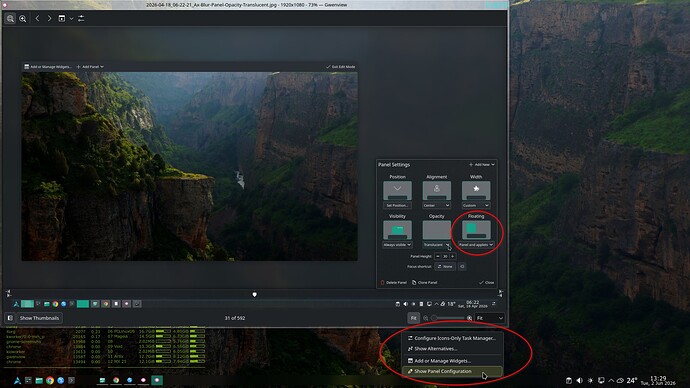
Task: Launch Chrome from the pinned taskbar icons
Action: tap(50, 381)
